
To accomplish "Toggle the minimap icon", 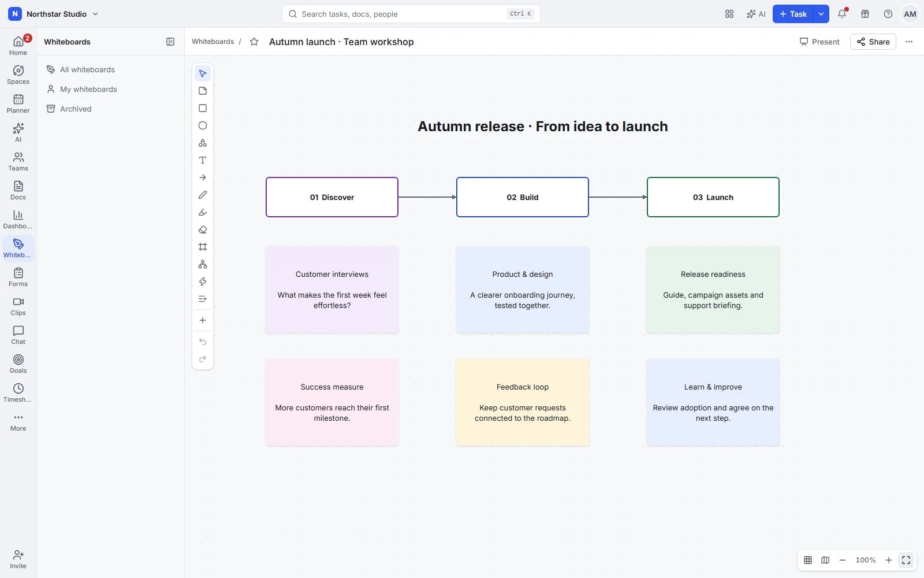I will point(825,560).
